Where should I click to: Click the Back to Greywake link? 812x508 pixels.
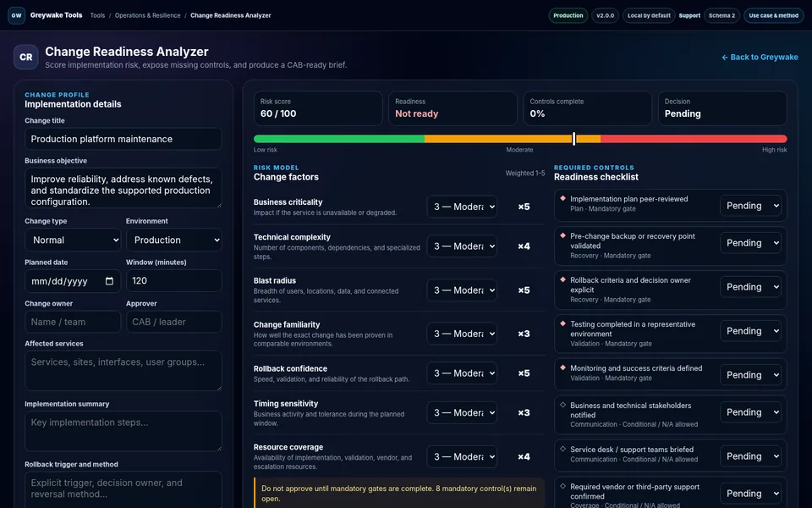[760, 57]
